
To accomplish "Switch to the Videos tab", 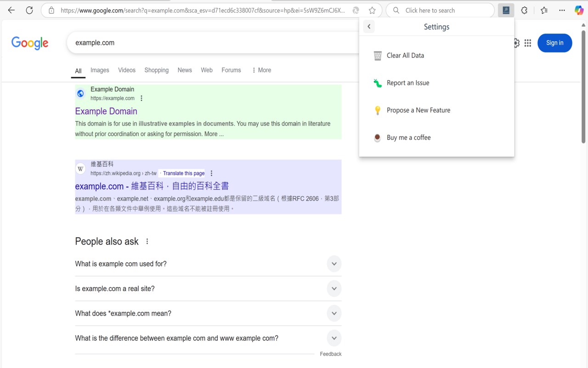I will point(127,70).
